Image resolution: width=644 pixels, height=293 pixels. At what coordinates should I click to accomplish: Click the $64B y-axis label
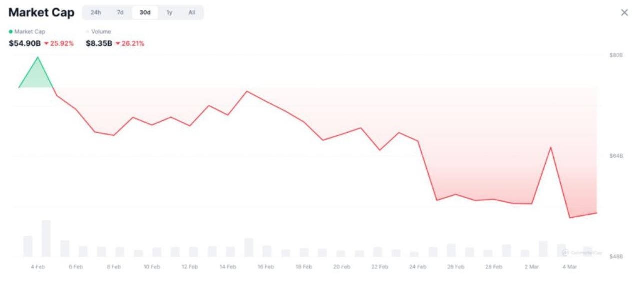click(616, 156)
